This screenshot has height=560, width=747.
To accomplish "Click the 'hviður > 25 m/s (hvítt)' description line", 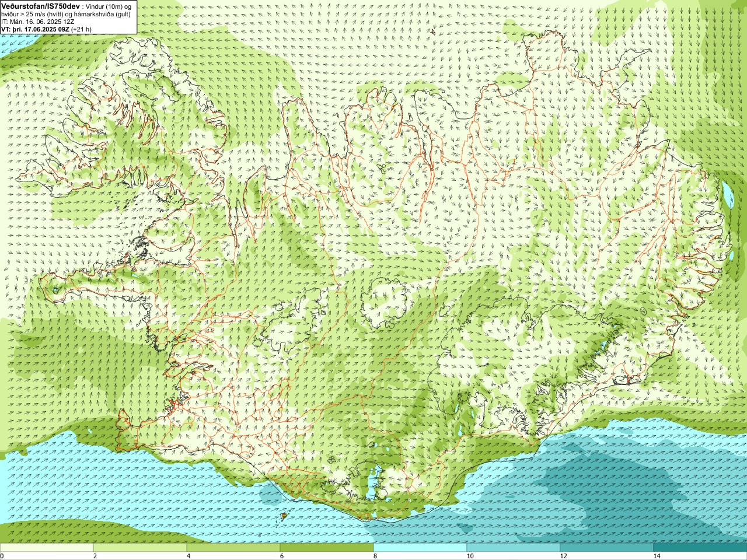I will [66, 13].
